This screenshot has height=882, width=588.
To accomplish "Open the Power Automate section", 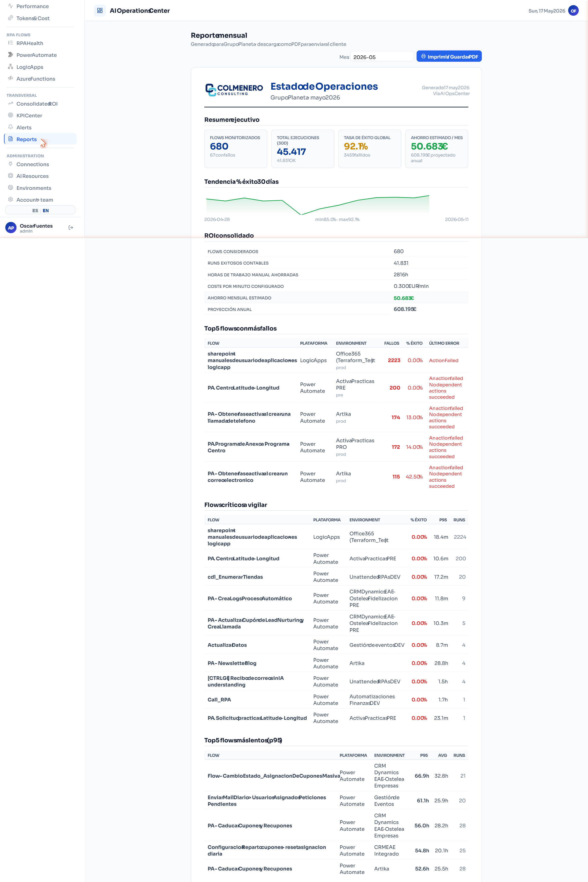I will [x=40, y=55].
